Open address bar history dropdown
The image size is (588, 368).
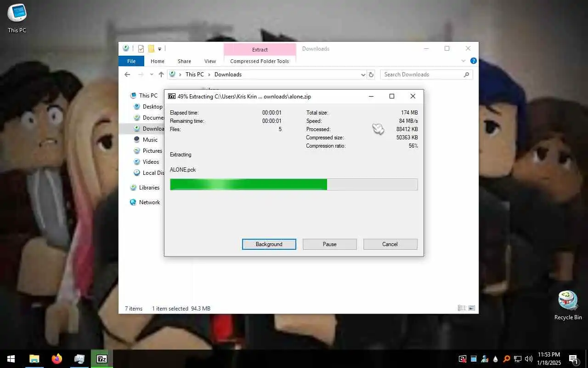(x=363, y=75)
